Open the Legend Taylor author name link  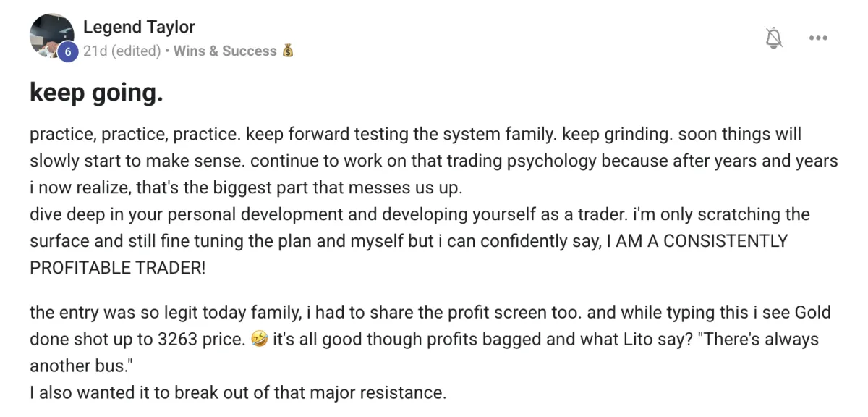click(x=139, y=27)
